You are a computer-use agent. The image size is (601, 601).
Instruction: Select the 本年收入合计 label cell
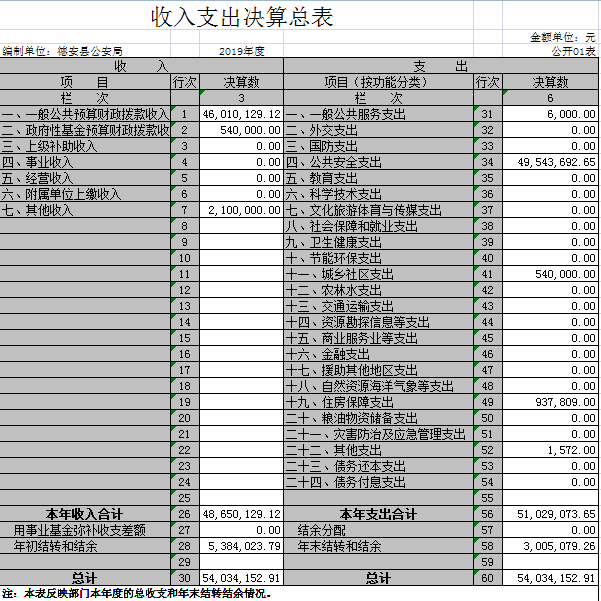point(84,514)
